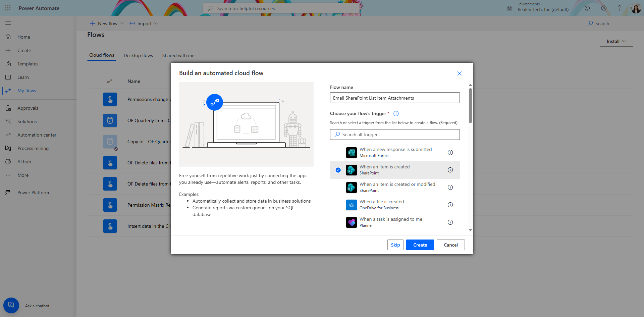Select When a task is assigned to me
The height and width of the screenshot is (317, 644).
(395, 222)
